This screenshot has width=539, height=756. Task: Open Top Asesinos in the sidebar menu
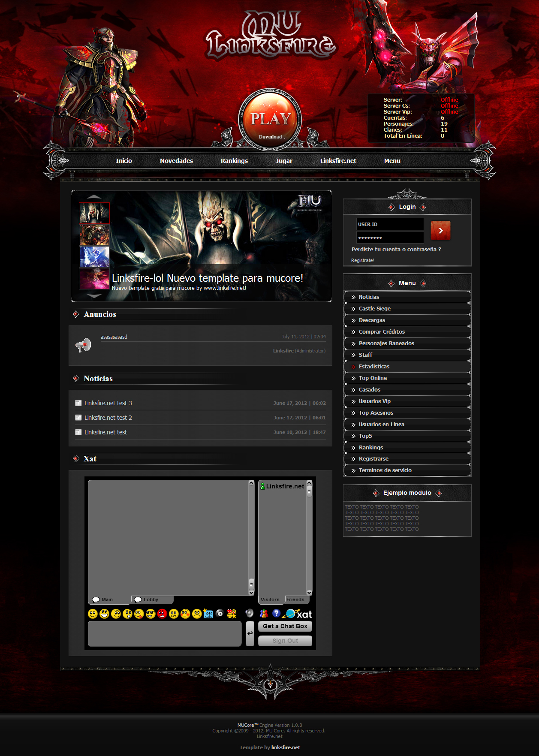(407, 413)
